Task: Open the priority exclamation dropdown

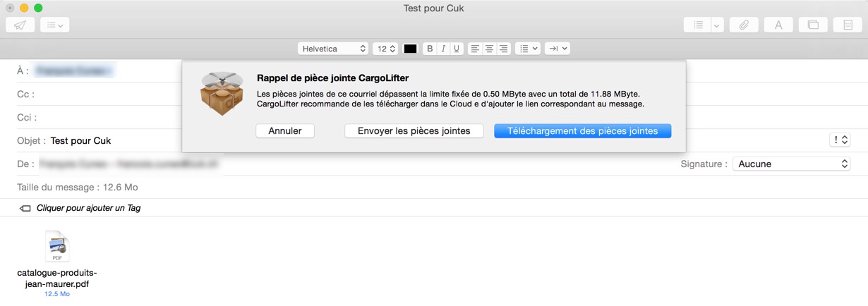Action: (x=840, y=140)
